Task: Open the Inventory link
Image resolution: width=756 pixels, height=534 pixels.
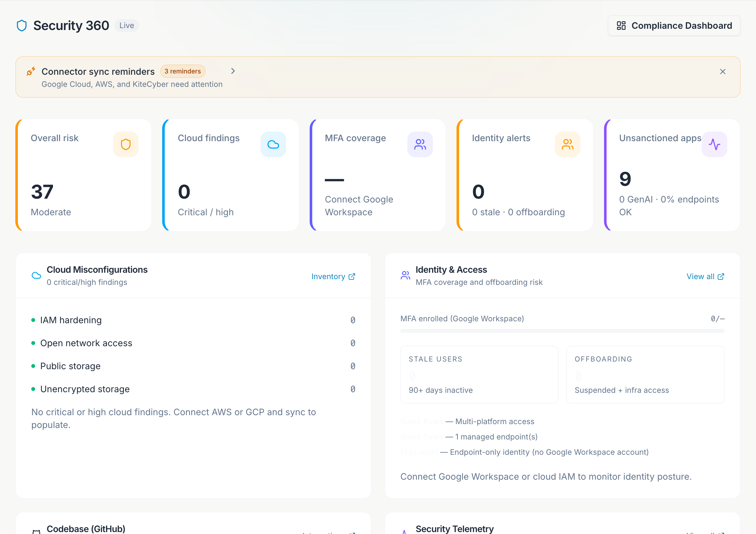Action: [333, 276]
